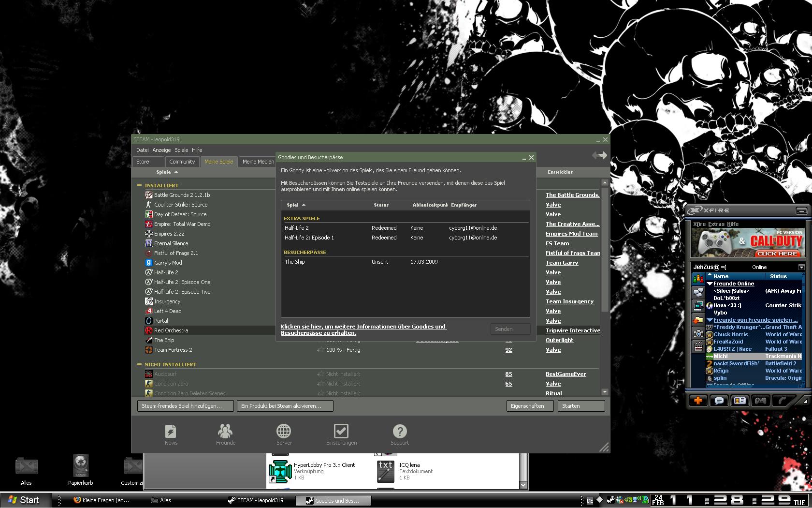This screenshot has height=508, width=812.
Task: Collapse the Freunde Online group in Xfire
Action: 710,284
